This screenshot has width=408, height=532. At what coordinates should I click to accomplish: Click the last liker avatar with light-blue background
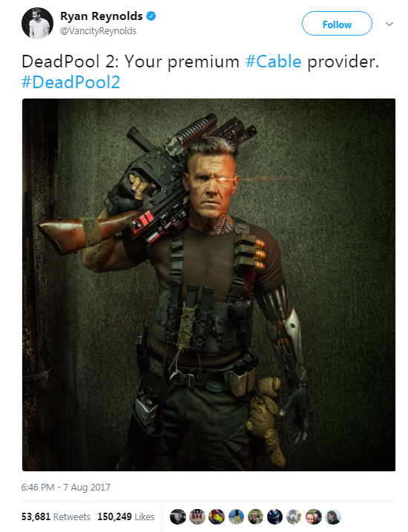point(333,516)
